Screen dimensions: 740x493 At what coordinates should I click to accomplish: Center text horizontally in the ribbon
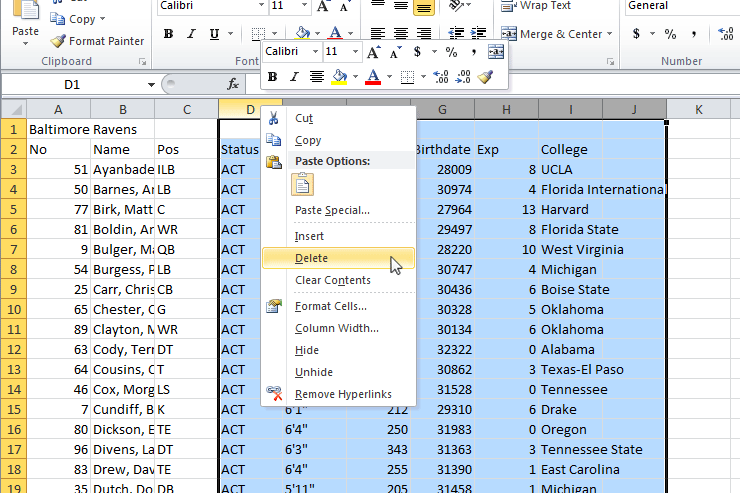tap(401, 33)
